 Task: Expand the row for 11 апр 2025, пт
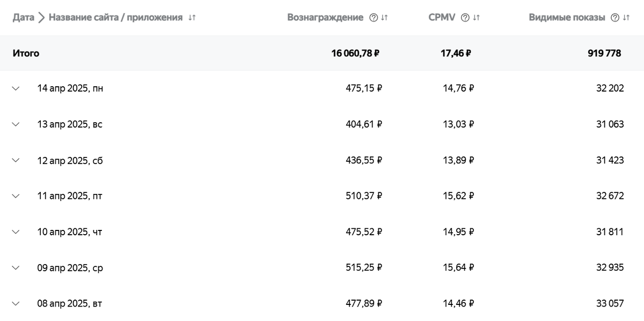(16, 196)
